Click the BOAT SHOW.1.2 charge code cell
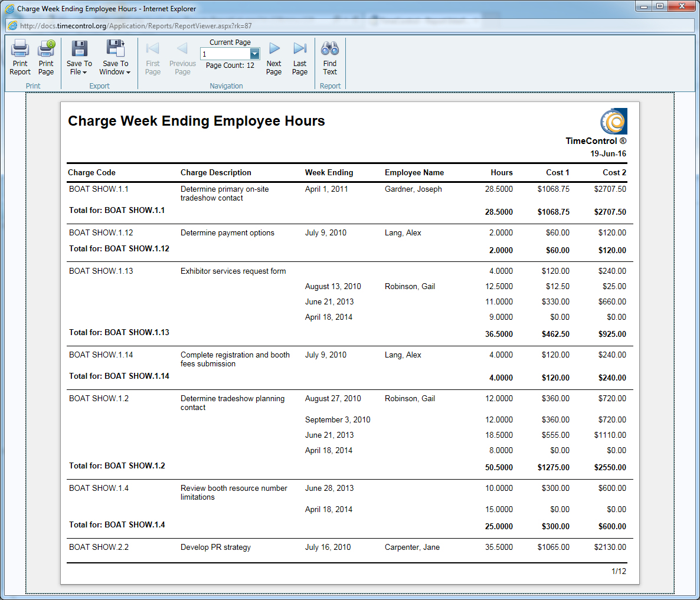The image size is (700, 600). coord(99,399)
